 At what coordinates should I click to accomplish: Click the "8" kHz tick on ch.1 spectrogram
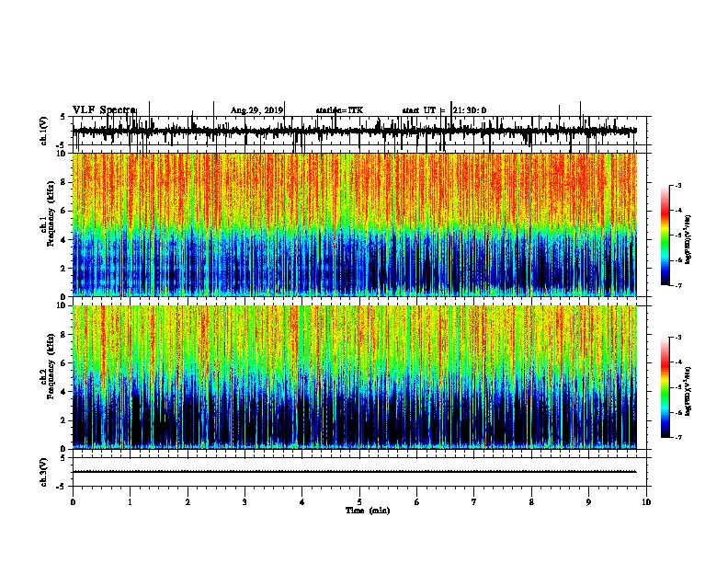click(x=64, y=182)
